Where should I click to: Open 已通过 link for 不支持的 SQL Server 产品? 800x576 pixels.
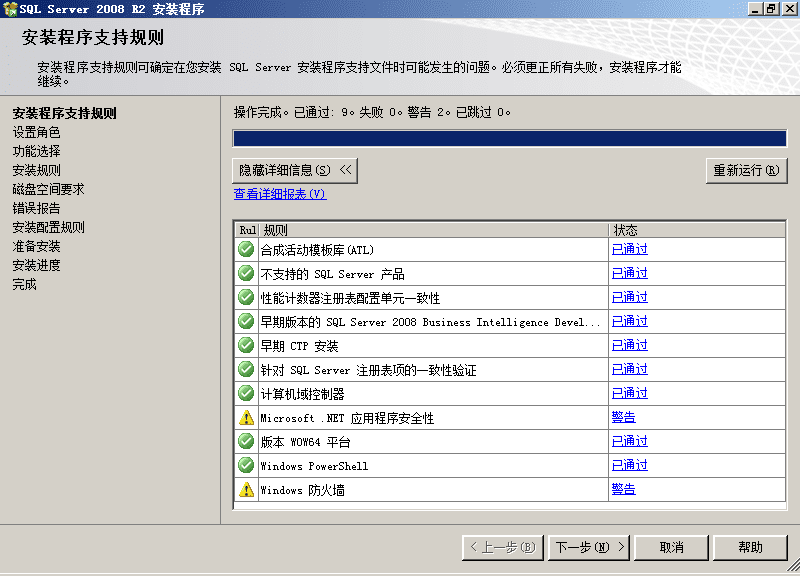(x=630, y=273)
